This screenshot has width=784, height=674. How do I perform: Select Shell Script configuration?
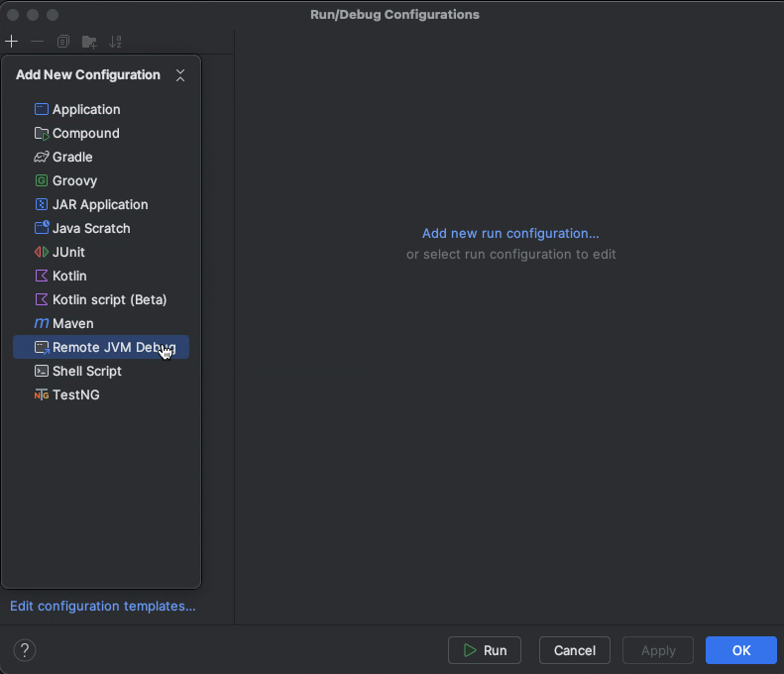click(x=101, y=371)
